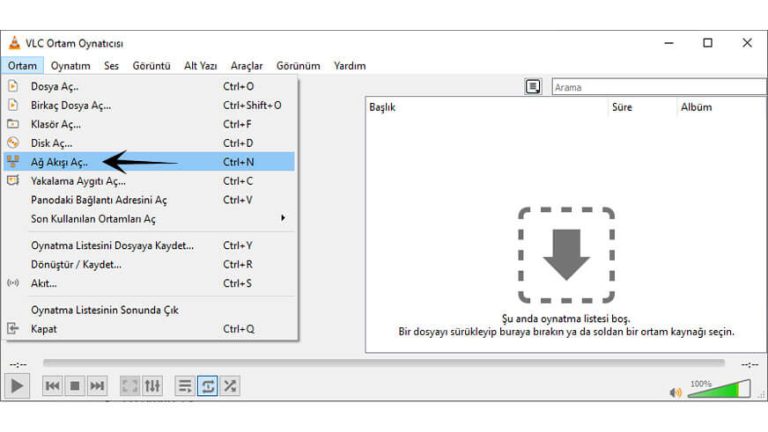Mute audio using speaker icon
The width and height of the screenshot is (768, 432).
(x=675, y=392)
